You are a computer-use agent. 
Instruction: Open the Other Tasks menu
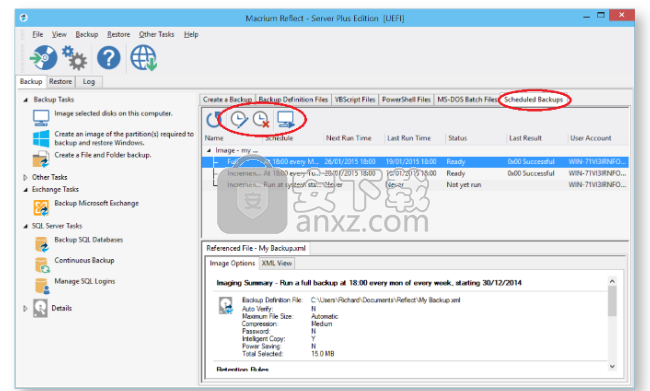coord(156,34)
